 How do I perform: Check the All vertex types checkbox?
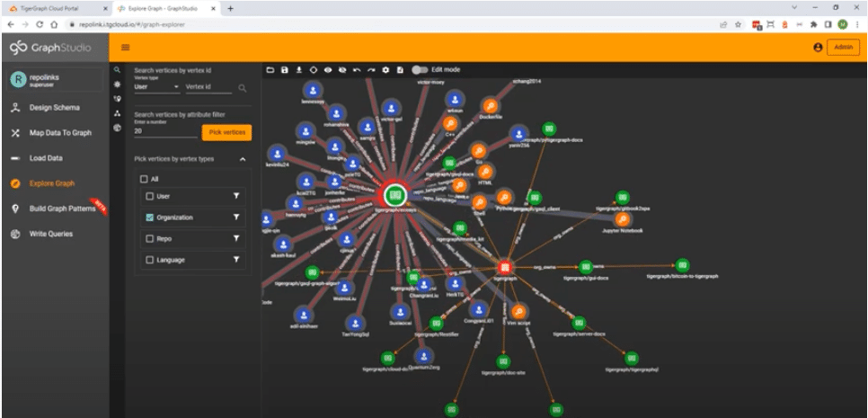[x=144, y=180]
